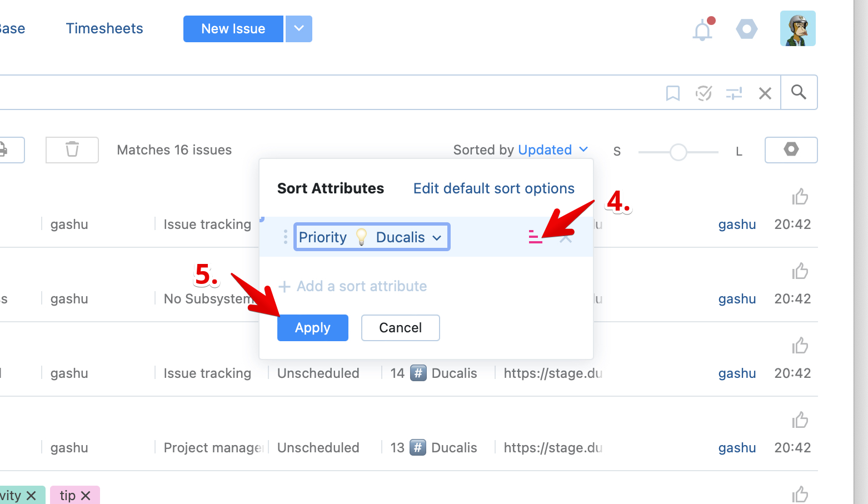Go to the Timesheets menu
868x504 pixels.
(x=104, y=29)
